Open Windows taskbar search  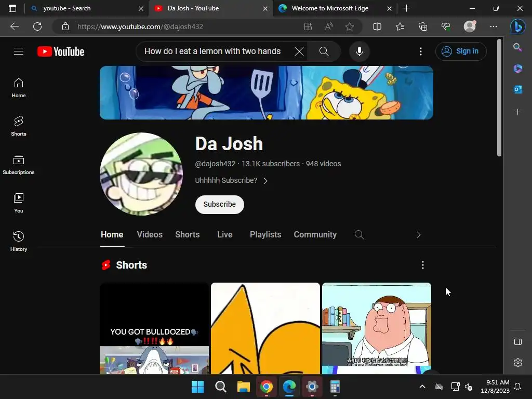(x=220, y=387)
